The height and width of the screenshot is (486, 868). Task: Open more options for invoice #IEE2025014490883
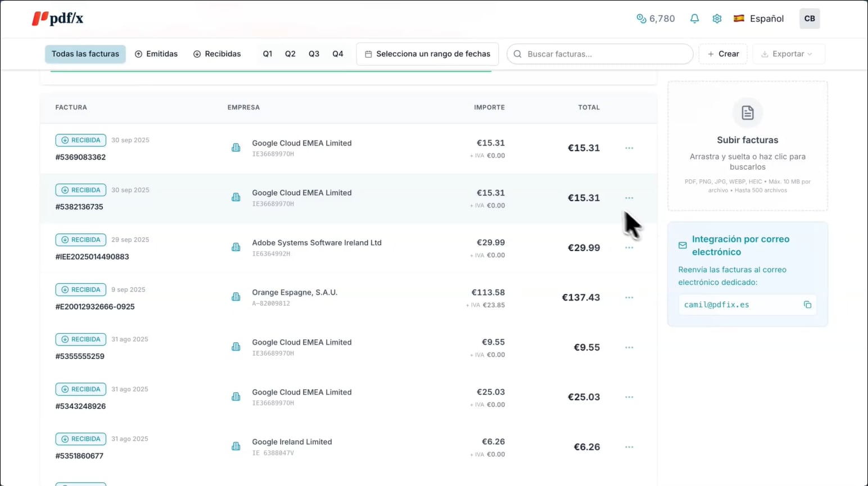pyautogui.click(x=629, y=248)
